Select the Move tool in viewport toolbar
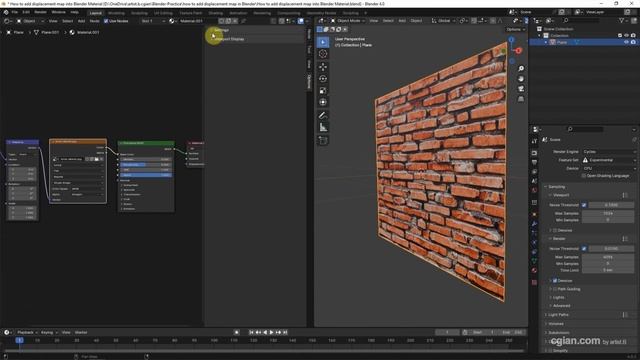The image size is (640, 360). coord(323,67)
